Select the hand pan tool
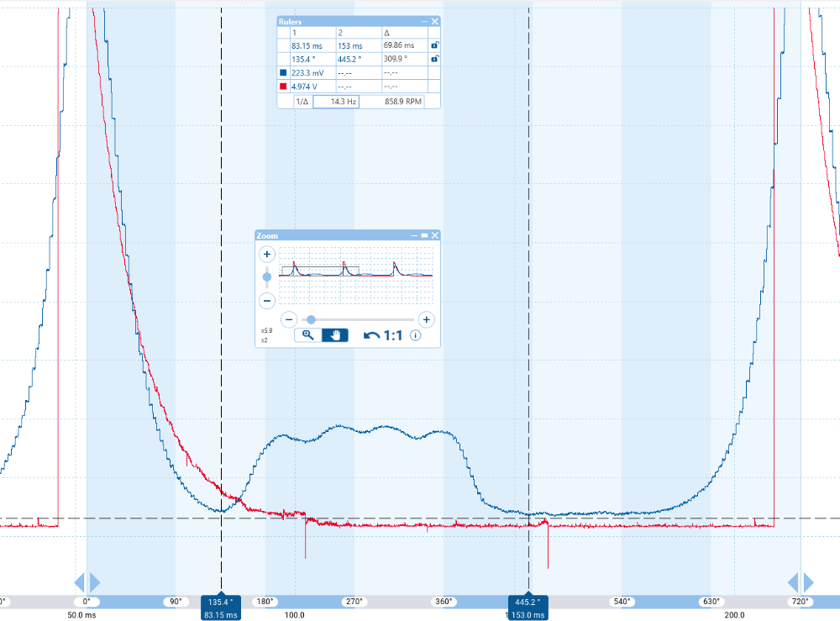The image size is (840, 621). [x=336, y=335]
